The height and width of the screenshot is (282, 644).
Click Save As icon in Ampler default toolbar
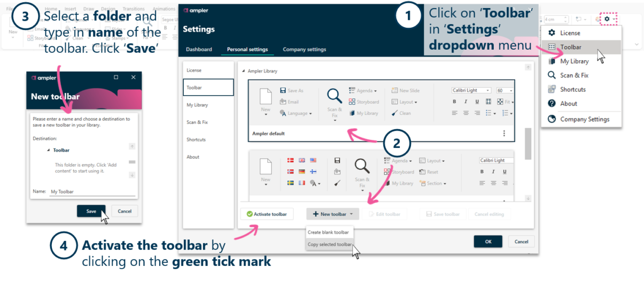pyautogui.click(x=283, y=91)
